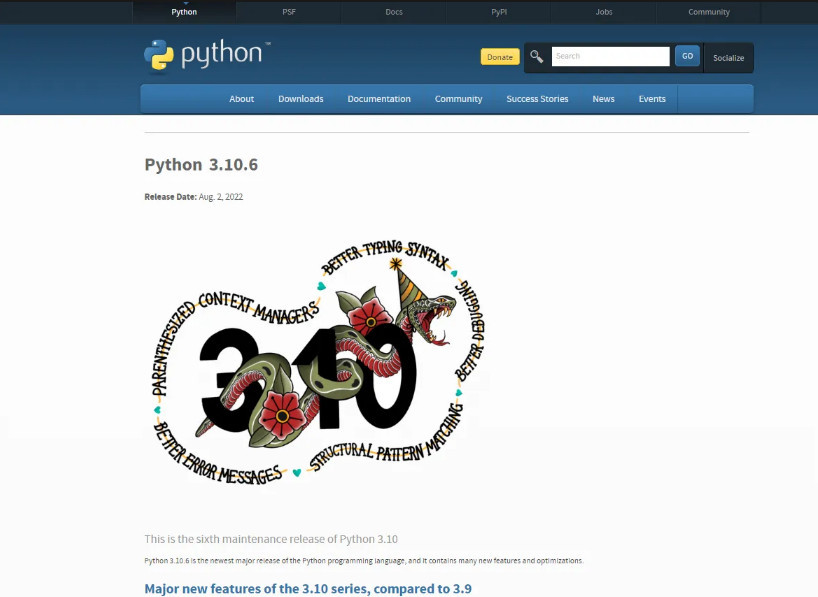Click the GO search button
Image resolution: width=818 pixels, height=597 pixels.
click(x=687, y=56)
